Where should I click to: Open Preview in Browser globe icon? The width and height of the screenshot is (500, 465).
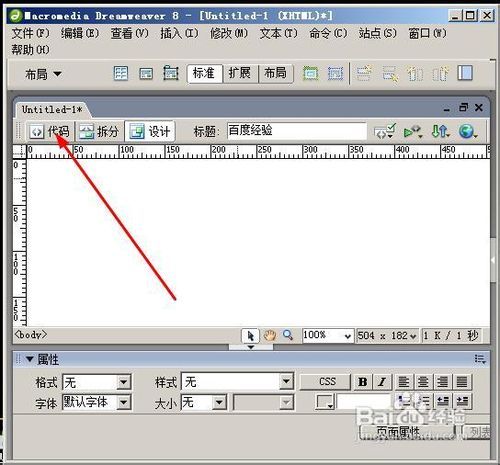[x=468, y=131]
